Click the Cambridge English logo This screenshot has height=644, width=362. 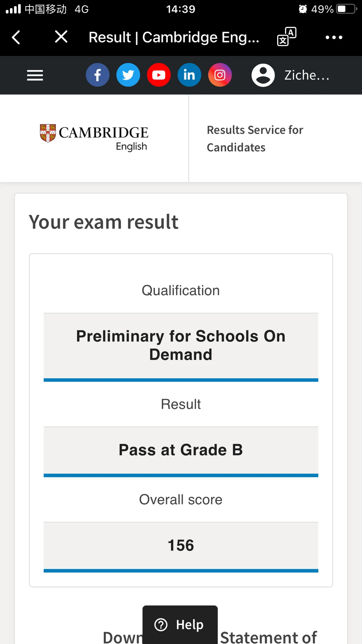tap(94, 138)
